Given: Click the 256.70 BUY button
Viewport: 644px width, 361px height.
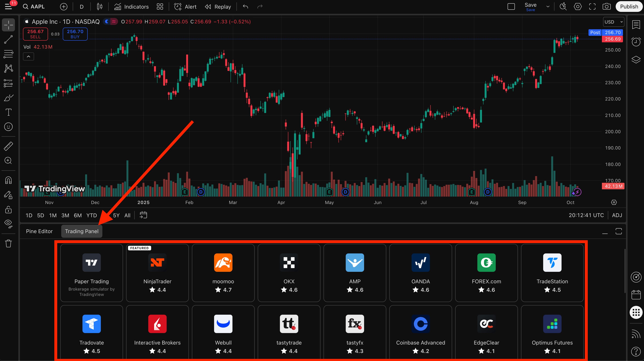Looking at the screenshot, I should click(x=75, y=34).
